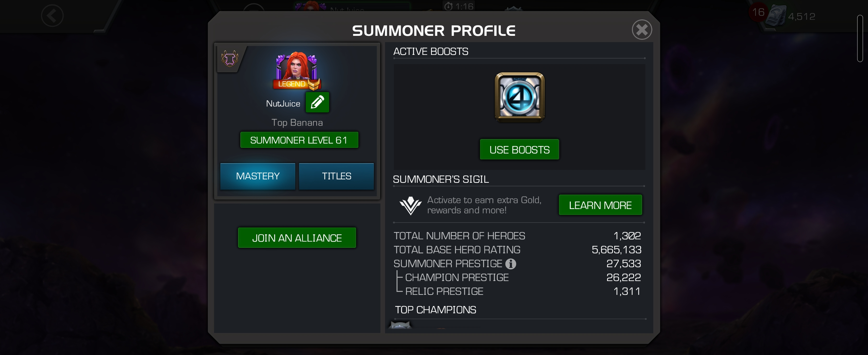
Task: Click the scrollbar on the right edge
Action: [860, 38]
